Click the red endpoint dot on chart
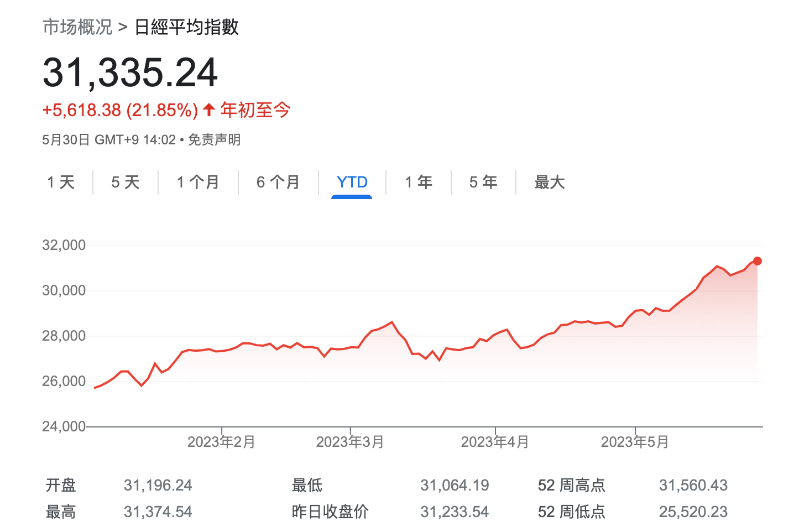This screenshot has width=794, height=532. 758,261
